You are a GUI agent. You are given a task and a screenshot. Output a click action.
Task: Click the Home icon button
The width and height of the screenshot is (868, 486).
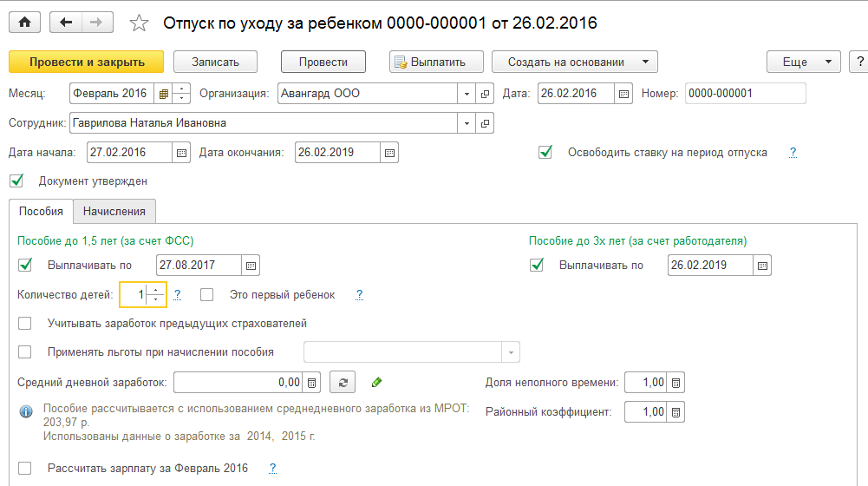[25, 23]
